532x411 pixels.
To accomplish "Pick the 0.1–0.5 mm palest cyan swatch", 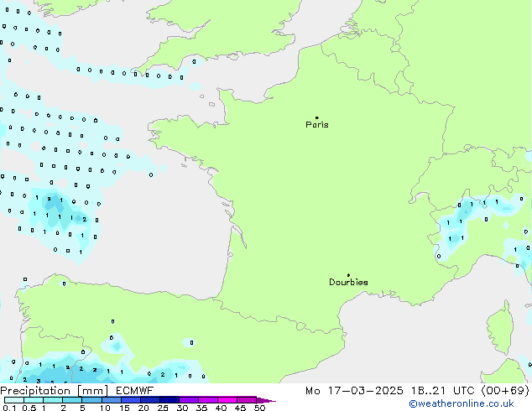I will (14, 400).
